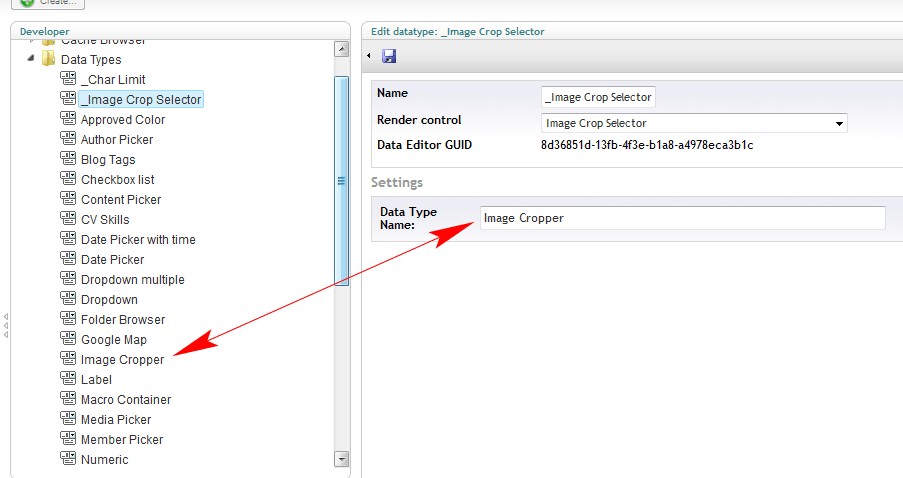Select _Char Limit data type
903x478 pixels.
tap(113, 79)
